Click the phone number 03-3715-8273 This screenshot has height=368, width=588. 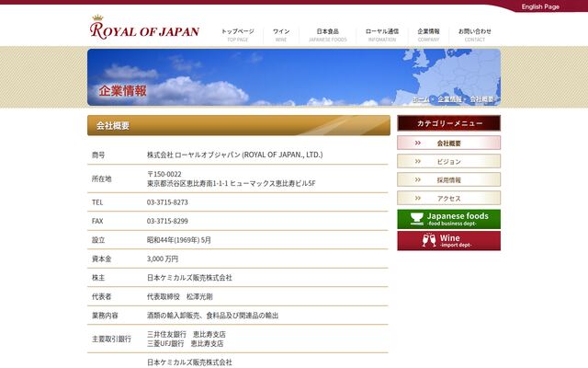click(x=167, y=202)
